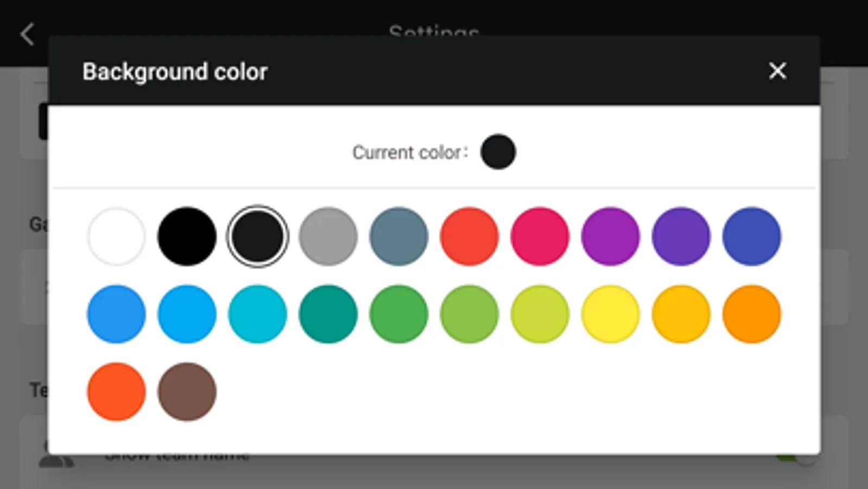Pick the cyan color swatch

257,314
